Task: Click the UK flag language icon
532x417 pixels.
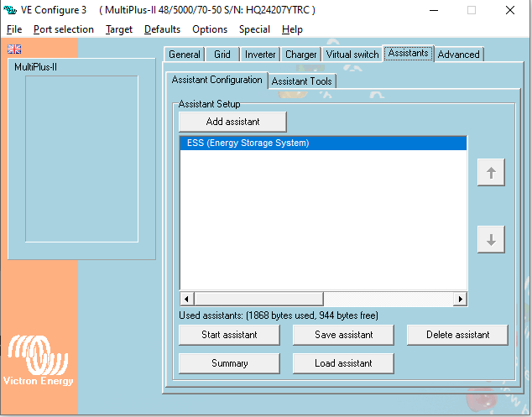Action: point(14,50)
